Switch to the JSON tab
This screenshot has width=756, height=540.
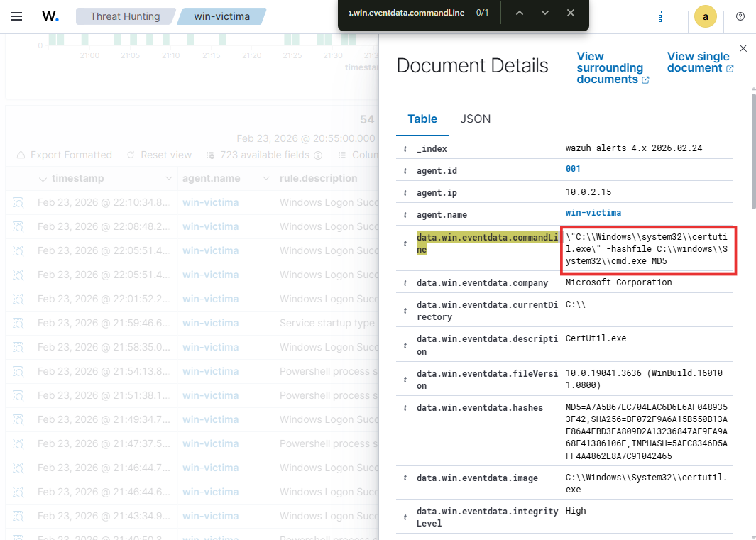coord(476,119)
